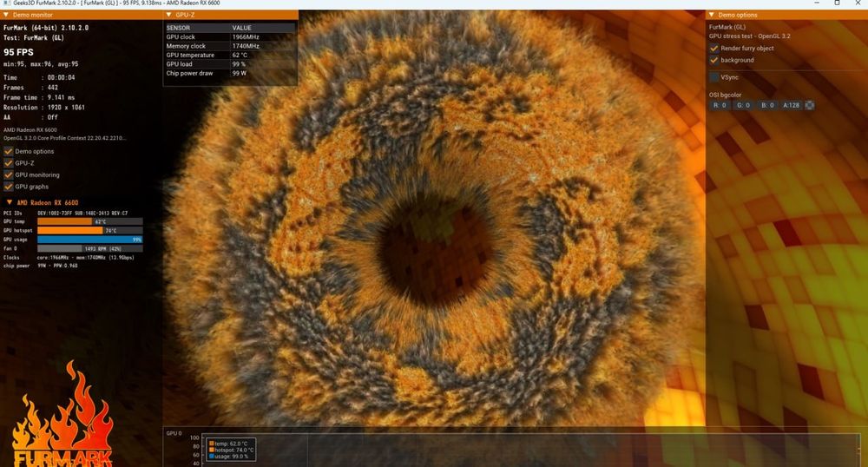The height and width of the screenshot is (467, 868).
Task: Click the Resolution 1920 x 1061 line
Action: point(44,108)
